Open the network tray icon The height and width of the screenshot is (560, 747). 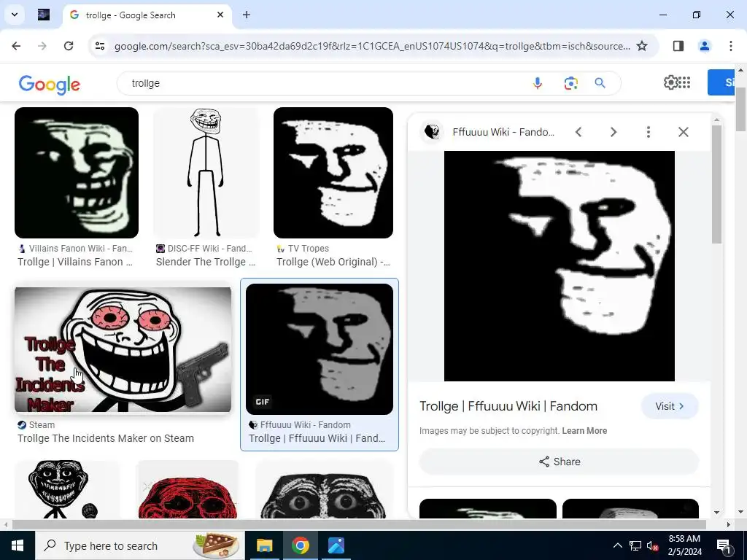click(x=635, y=545)
